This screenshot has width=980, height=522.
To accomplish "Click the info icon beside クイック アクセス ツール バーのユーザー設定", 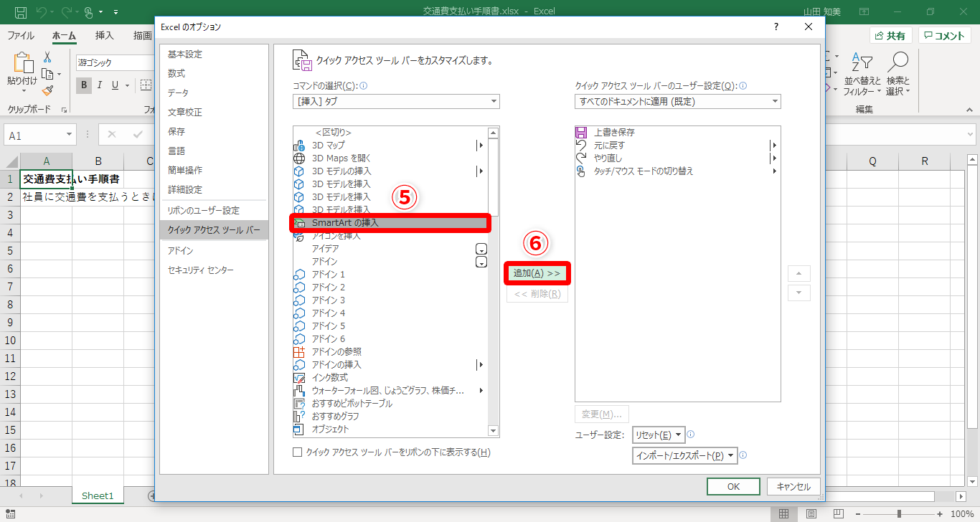I will [x=743, y=85].
